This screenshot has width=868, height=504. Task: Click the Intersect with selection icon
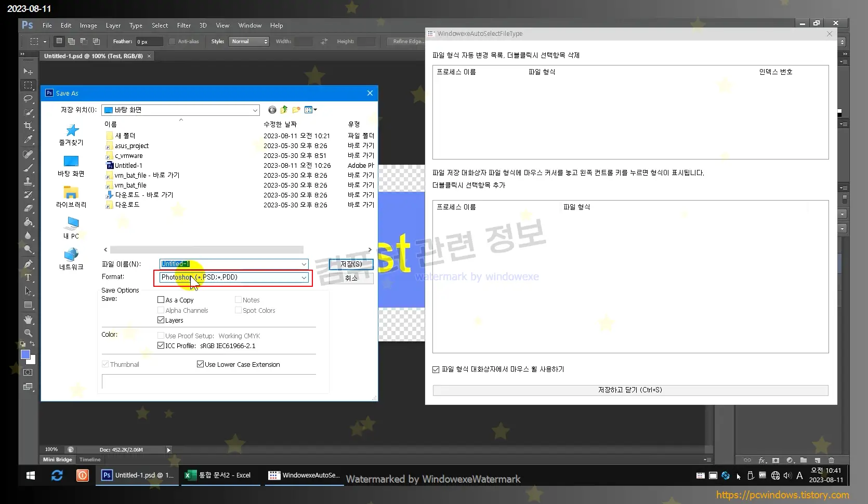(x=96, y=41)
